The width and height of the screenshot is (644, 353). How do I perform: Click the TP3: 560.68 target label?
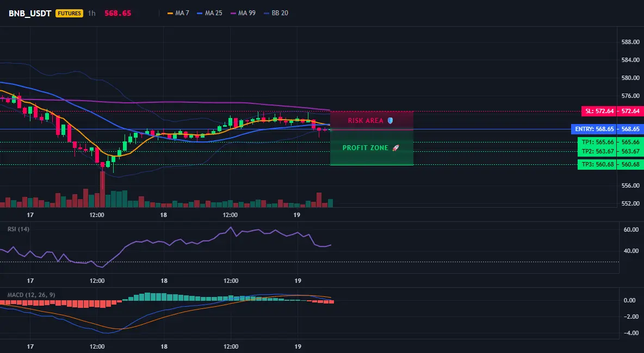pyautogui.click(x=598, y=164)
